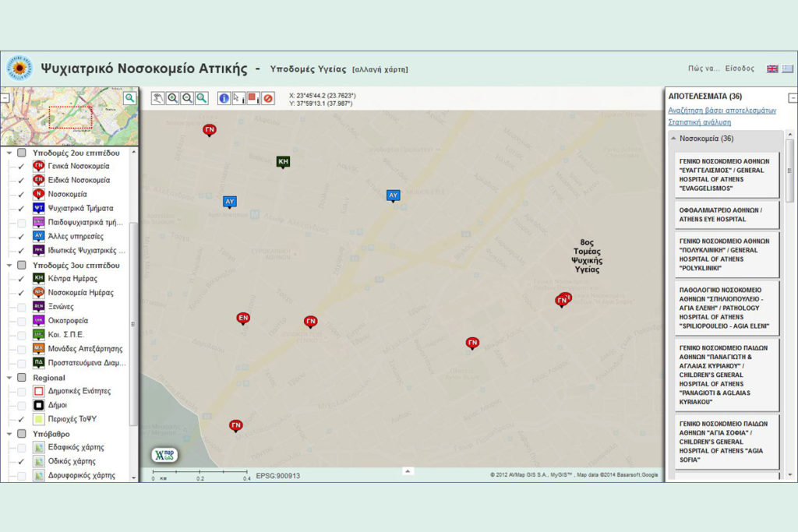798x532 pixels.
Task: Collapse the Regional layer group
Action: click(9, 378)
